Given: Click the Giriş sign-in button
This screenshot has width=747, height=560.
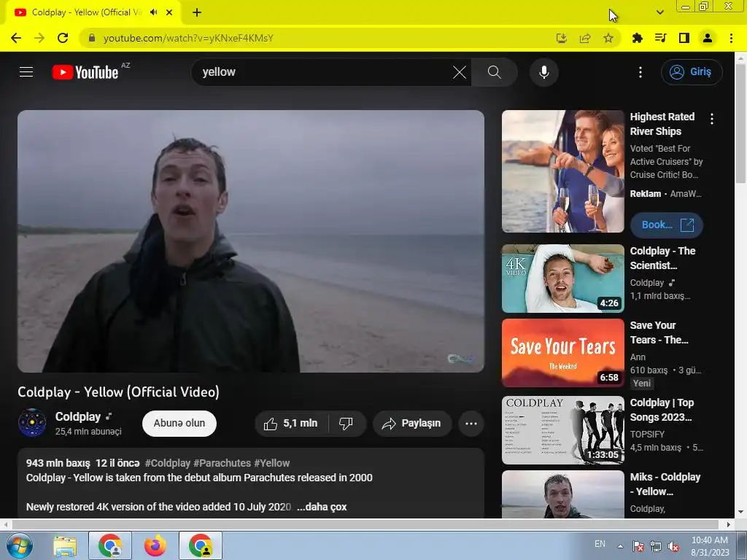Looking at the screenshot, I should click(x=692, y=72).
